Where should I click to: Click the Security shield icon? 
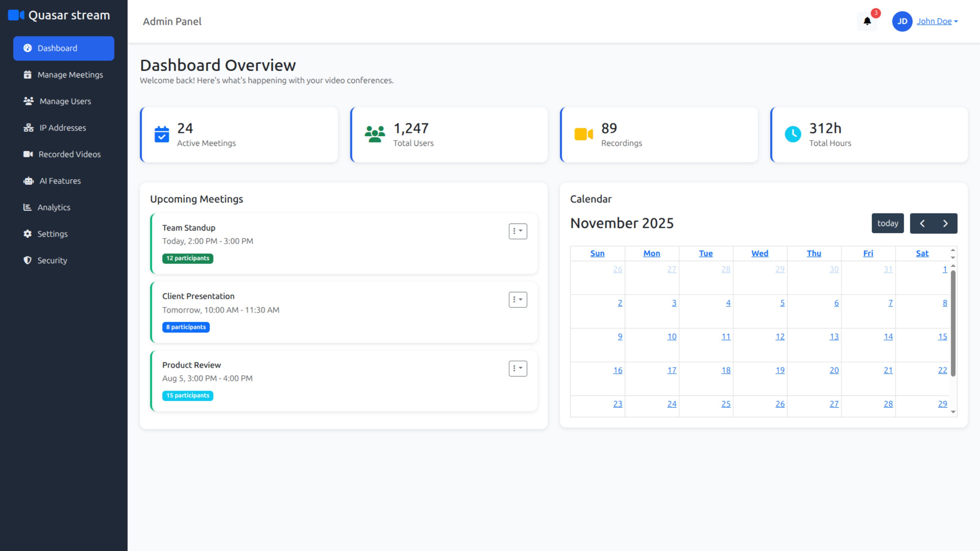(27, 261)
